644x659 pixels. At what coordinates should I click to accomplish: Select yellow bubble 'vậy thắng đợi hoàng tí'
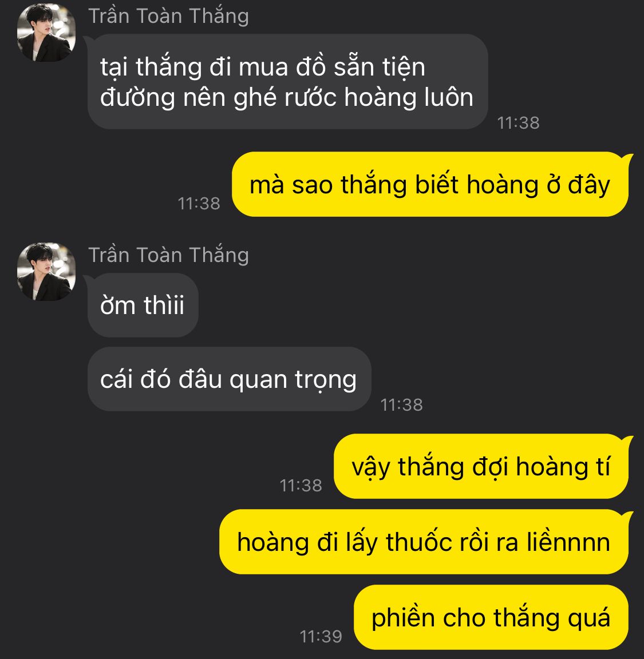(x=481, y=467)
